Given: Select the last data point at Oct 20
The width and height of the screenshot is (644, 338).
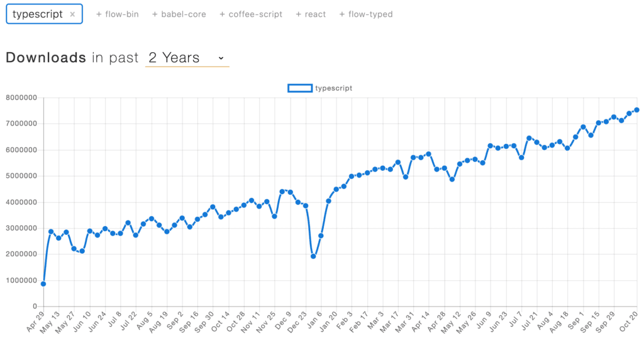Looking at the screenshot, I should (x=637, y=110).
